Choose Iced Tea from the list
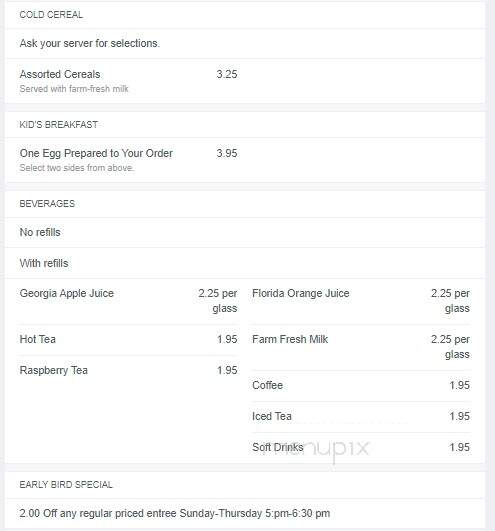The height and width of the screenshot is (531, 495). pos(361,416)
